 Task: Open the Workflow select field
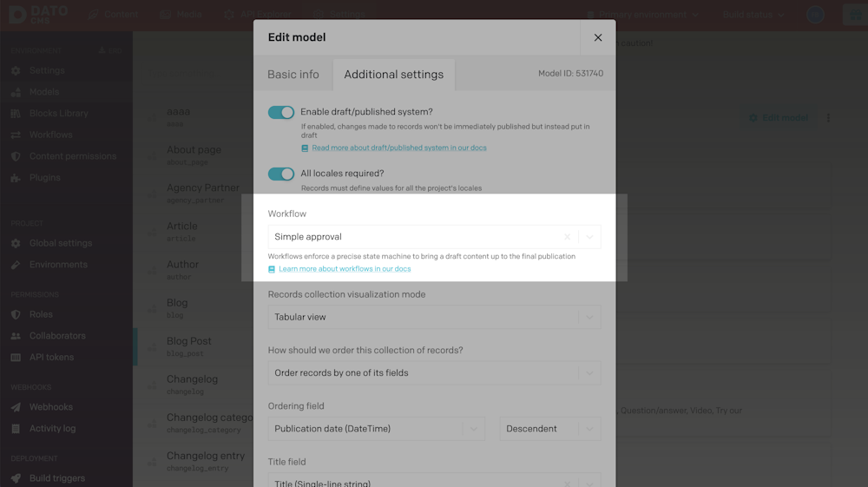coord(435,237)
